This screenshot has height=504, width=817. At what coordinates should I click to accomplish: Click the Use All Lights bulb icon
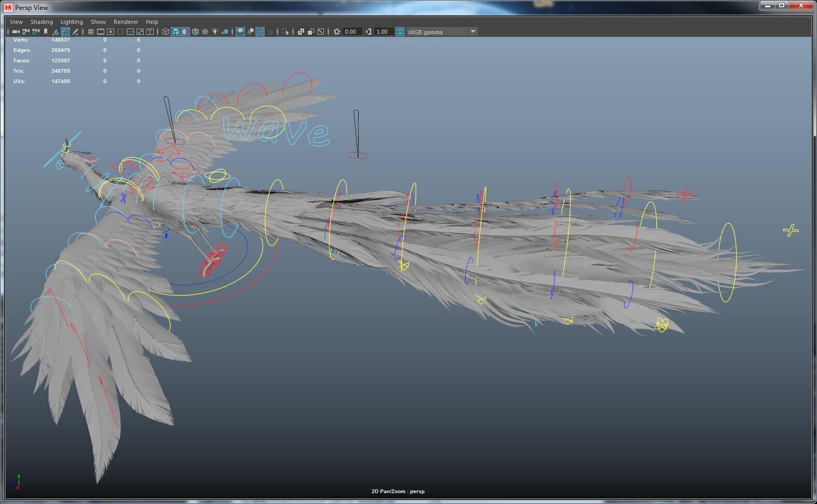215,32
